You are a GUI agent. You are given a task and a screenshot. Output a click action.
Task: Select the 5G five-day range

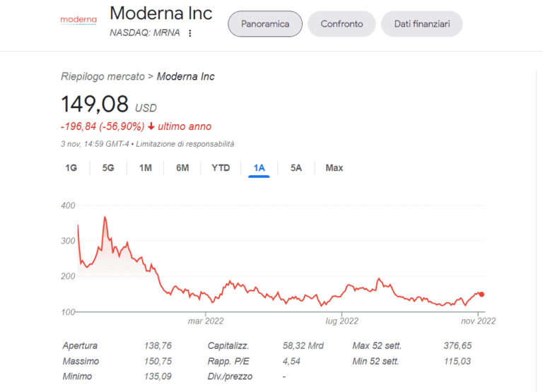[x=108, y=168]
